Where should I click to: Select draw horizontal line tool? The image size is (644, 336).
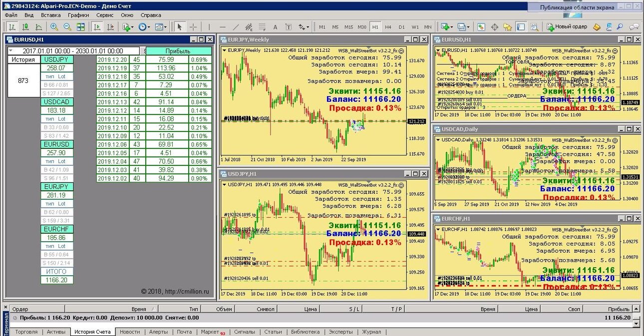[223, 27]
